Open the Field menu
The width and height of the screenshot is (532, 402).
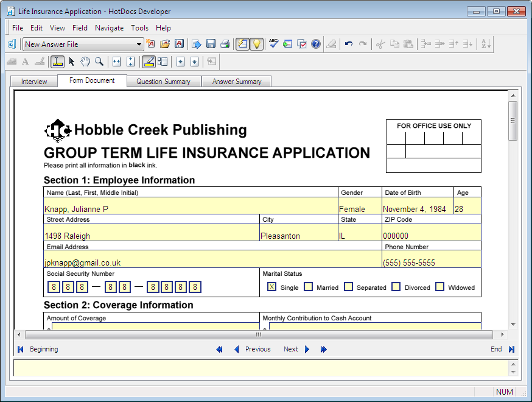point(80,28)
